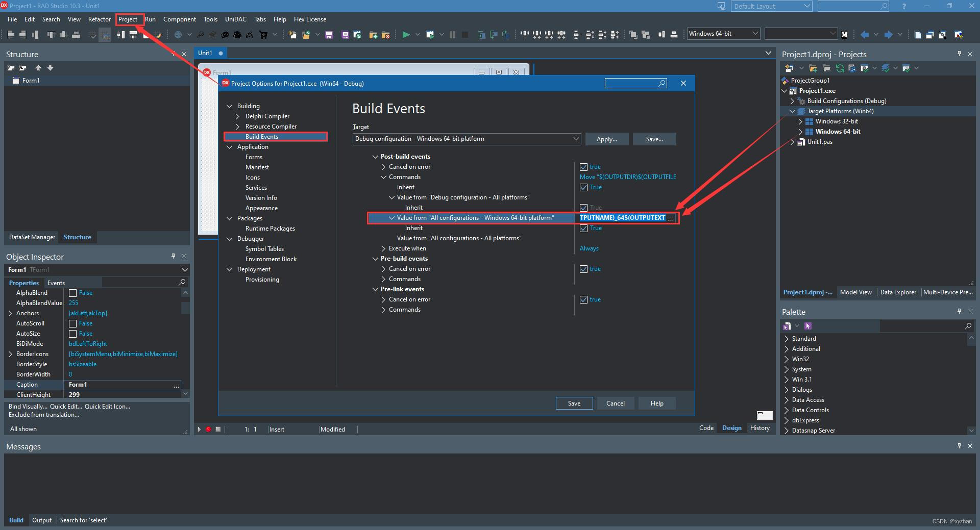The width and height of the screenshot is (980, 530).
Task: Expand the Windows 32-bit platform node
Action: [800, 121]
